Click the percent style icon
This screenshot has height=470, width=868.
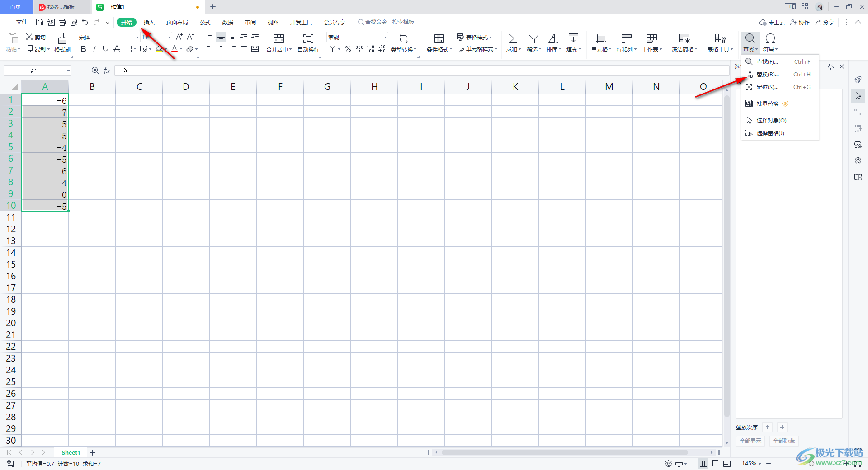pos(348,49)
